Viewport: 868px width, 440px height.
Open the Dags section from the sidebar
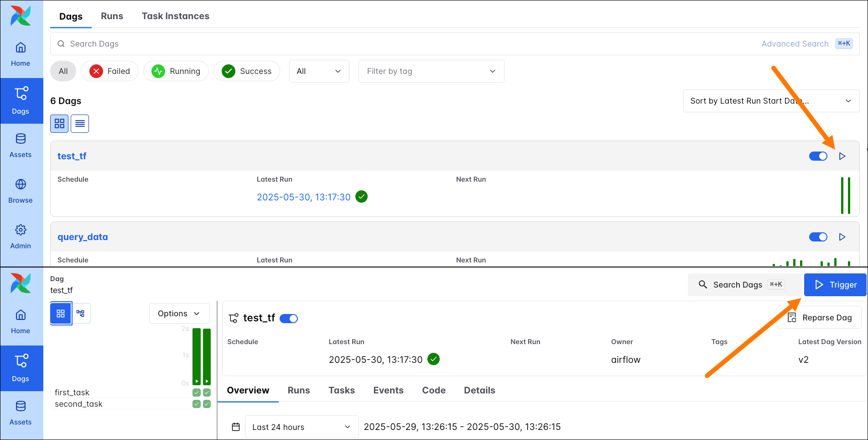pos(21,100)
